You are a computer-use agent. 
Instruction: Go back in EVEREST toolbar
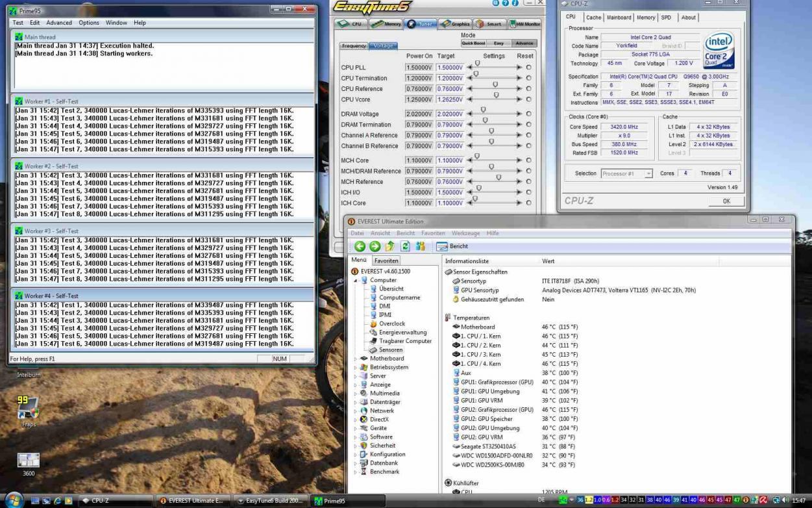(x=360, y=246)
